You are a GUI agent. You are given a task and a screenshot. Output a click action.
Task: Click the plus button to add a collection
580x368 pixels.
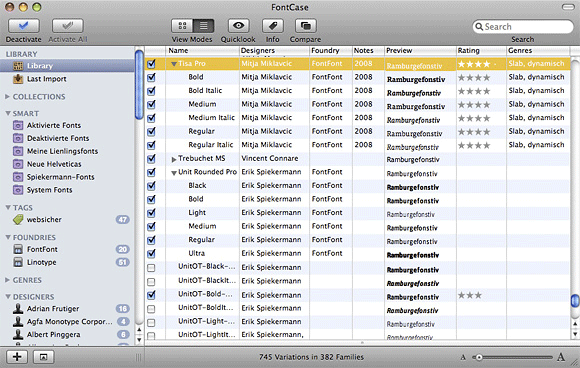pyautogui.click(x=17, y=357)
